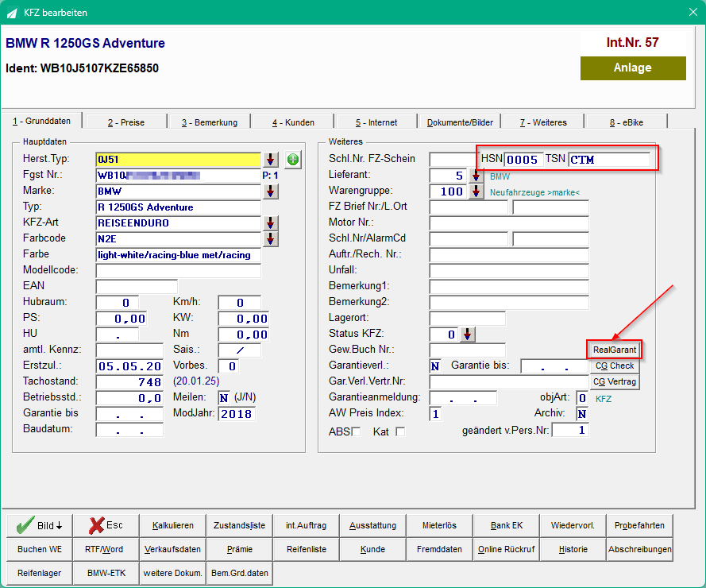Focus the Motor Nr. input field
The height and width of the screenshot is (588, 706).
coord(509,223)
